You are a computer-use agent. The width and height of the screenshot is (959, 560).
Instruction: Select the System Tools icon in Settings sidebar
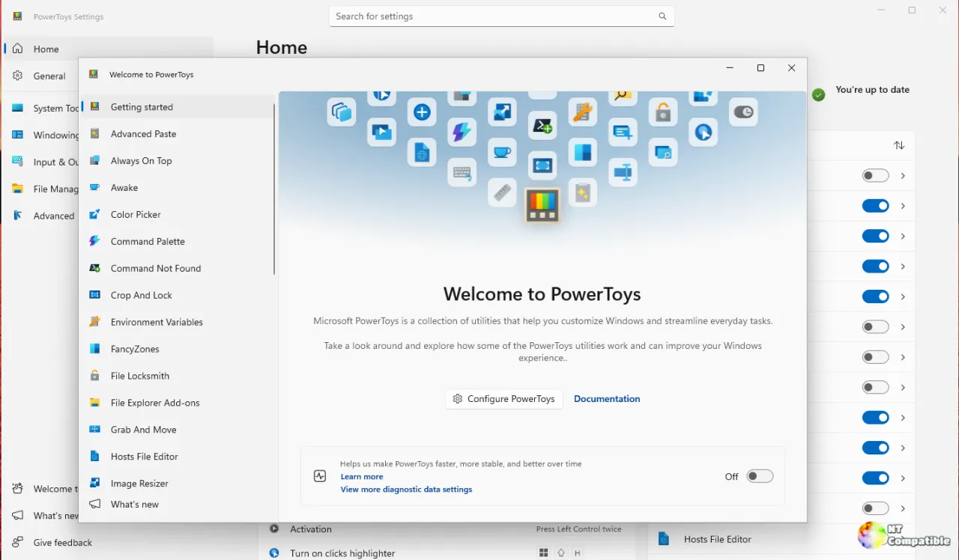(17, 109)
